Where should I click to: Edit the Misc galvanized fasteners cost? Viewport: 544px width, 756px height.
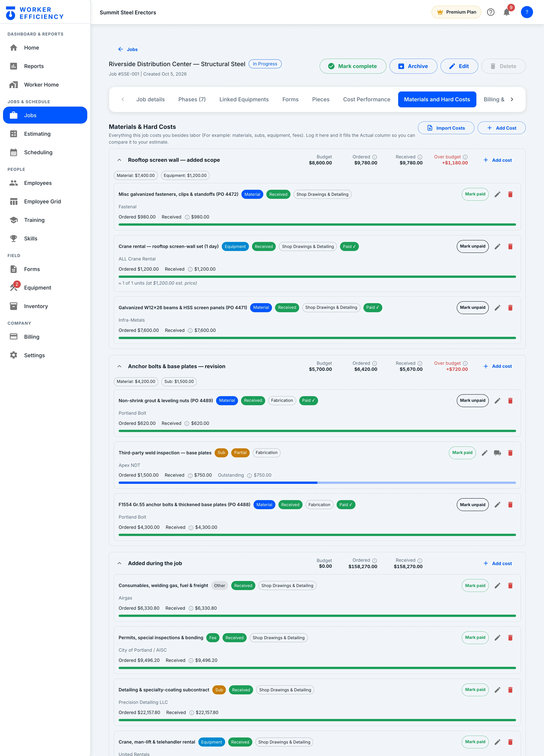[x=497, y=194]
